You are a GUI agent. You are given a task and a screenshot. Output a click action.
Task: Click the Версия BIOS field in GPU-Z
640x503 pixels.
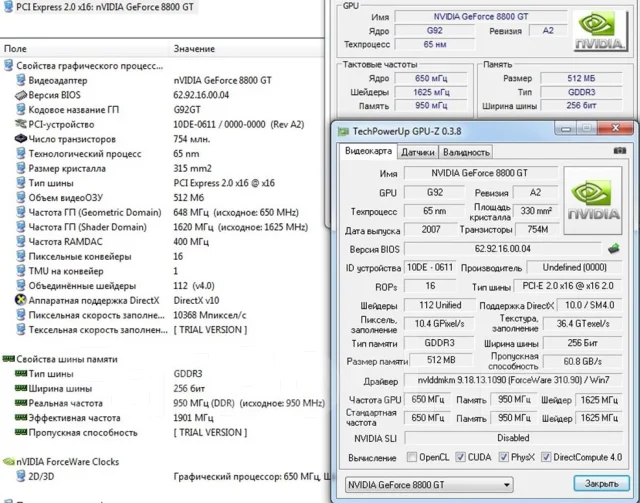click(x=502, y=249)
